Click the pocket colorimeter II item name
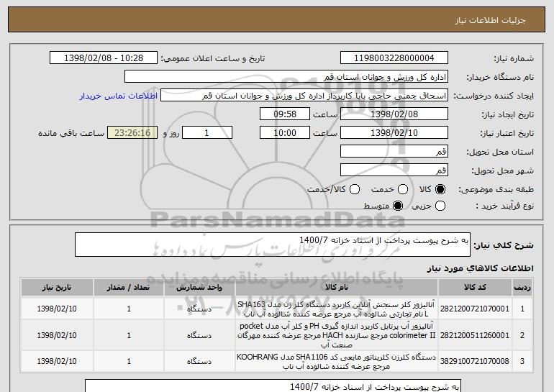 point(337,335)
